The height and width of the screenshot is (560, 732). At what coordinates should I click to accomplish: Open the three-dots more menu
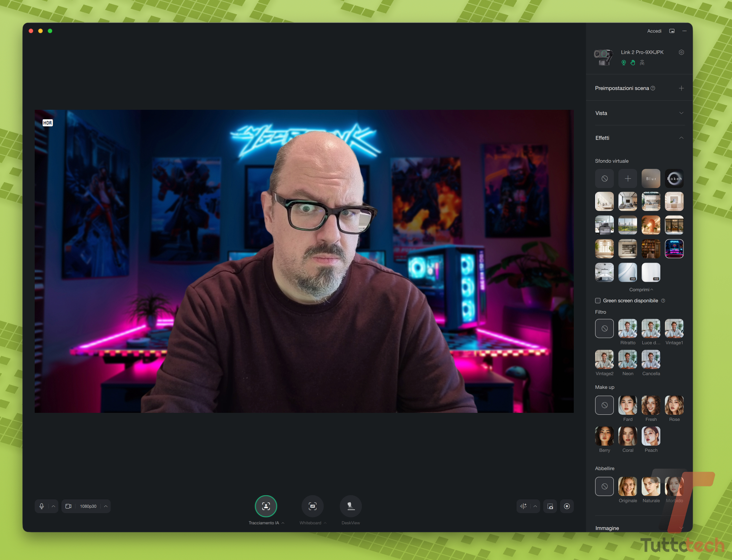(x=684, y=31)
